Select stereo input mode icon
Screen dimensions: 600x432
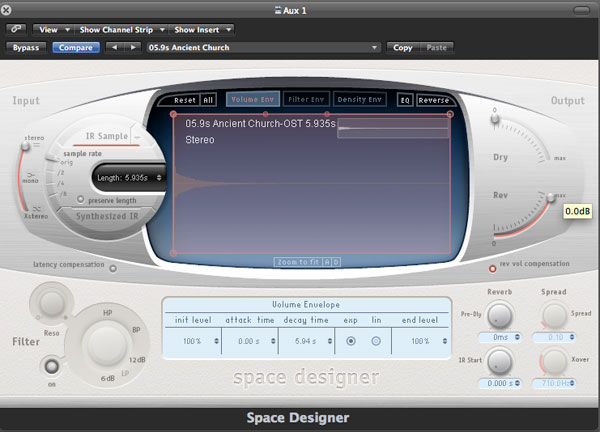click(x=36, y=145)
